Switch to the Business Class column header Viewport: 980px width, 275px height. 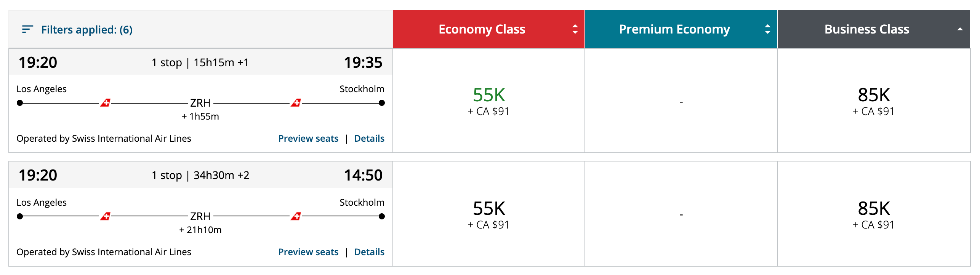(x=866, y=29)
